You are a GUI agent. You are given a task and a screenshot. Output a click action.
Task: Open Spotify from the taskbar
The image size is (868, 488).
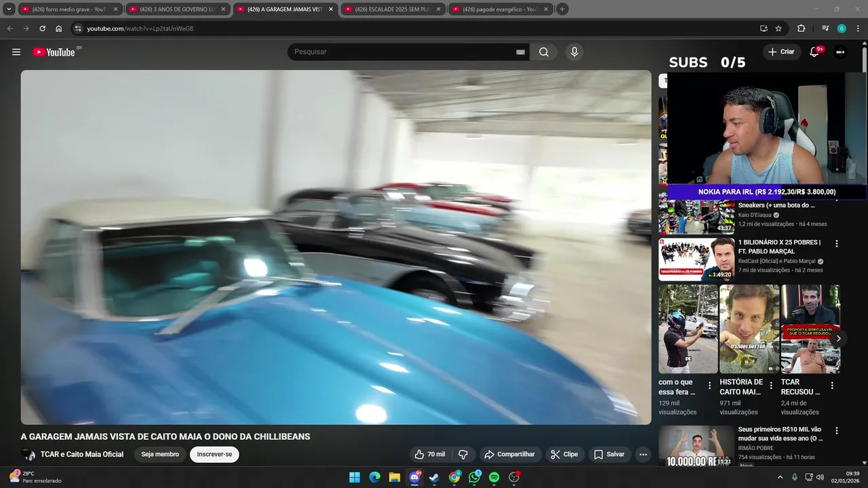(x=494, y=477)
